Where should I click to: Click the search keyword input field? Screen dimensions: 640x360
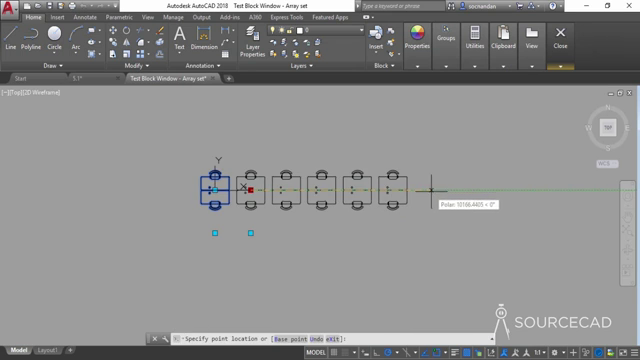point(402,6)
